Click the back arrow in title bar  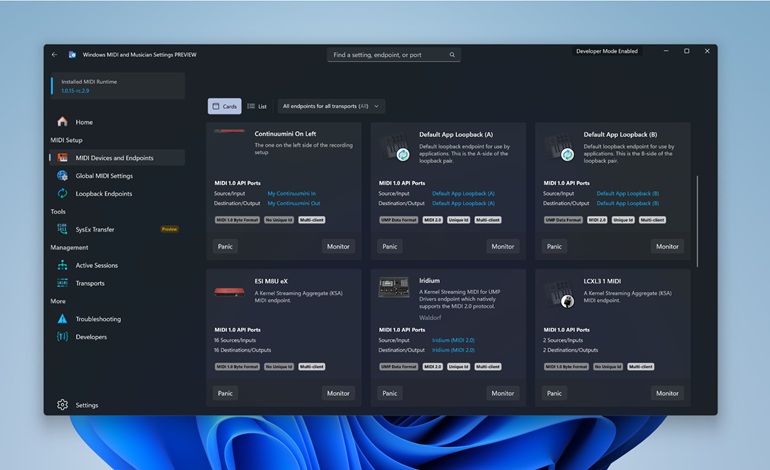pos(55,55)
